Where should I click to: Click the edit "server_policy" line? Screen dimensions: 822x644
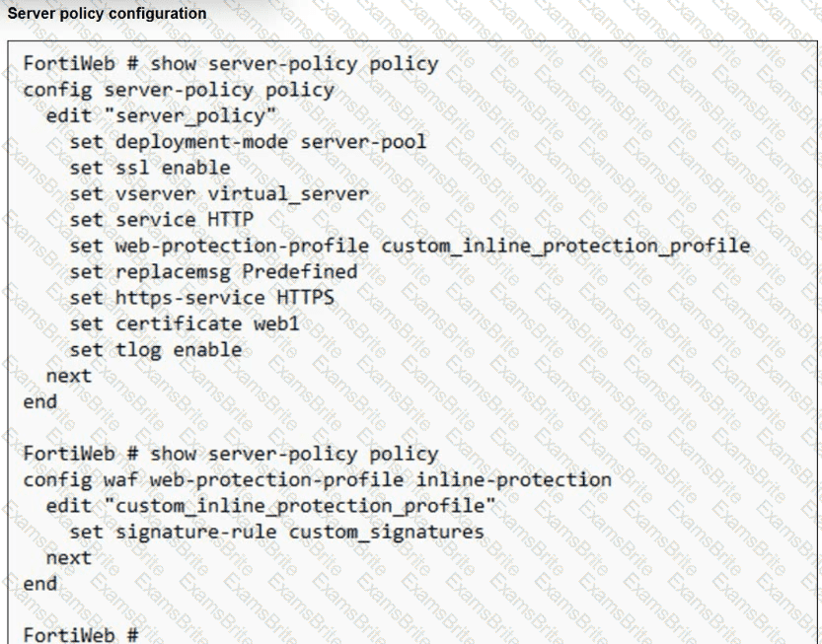[x=161, y=115]
